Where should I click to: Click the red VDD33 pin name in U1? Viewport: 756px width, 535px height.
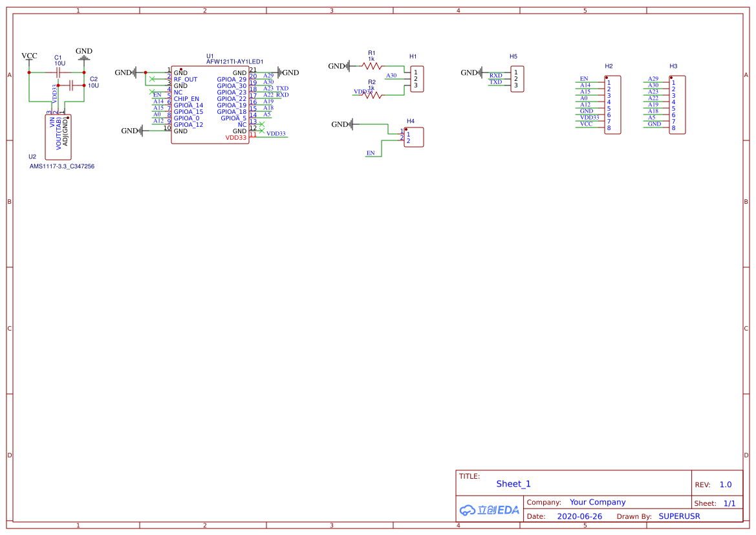pyautogui.click(x=236, y=138)
